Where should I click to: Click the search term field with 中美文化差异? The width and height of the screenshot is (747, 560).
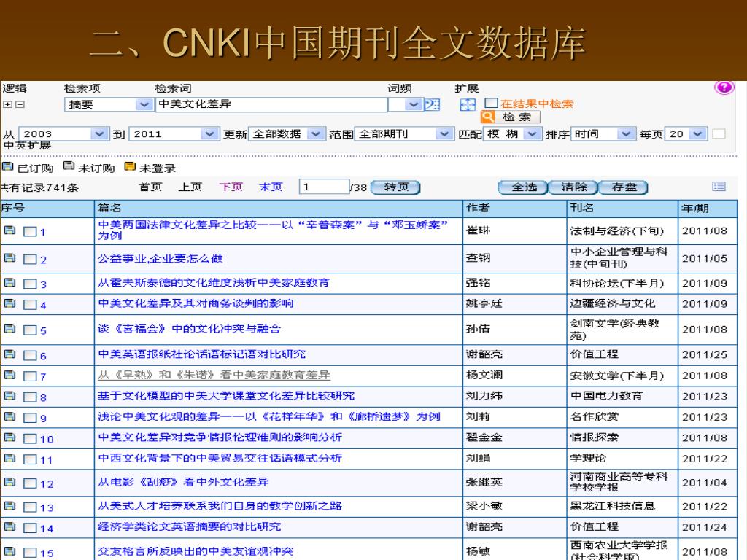tap(271, 104)
